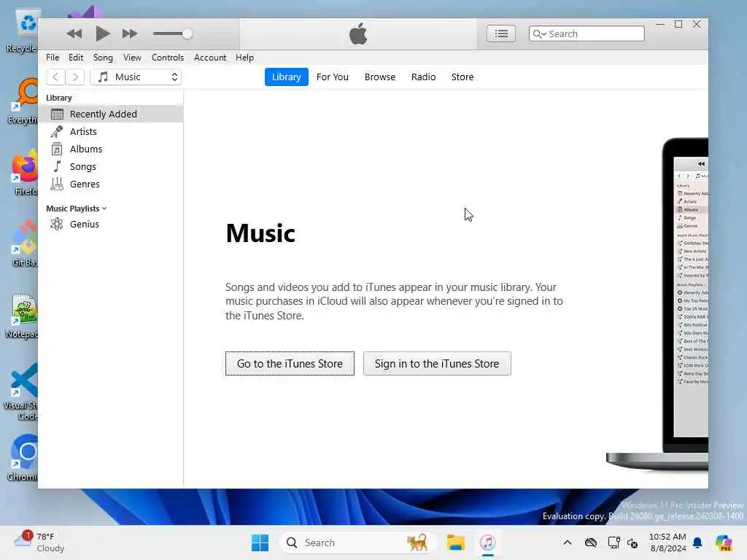Maximize the iTunes window
The height and width of the screenshot is (560, 747).
click(x=678, y=24)
